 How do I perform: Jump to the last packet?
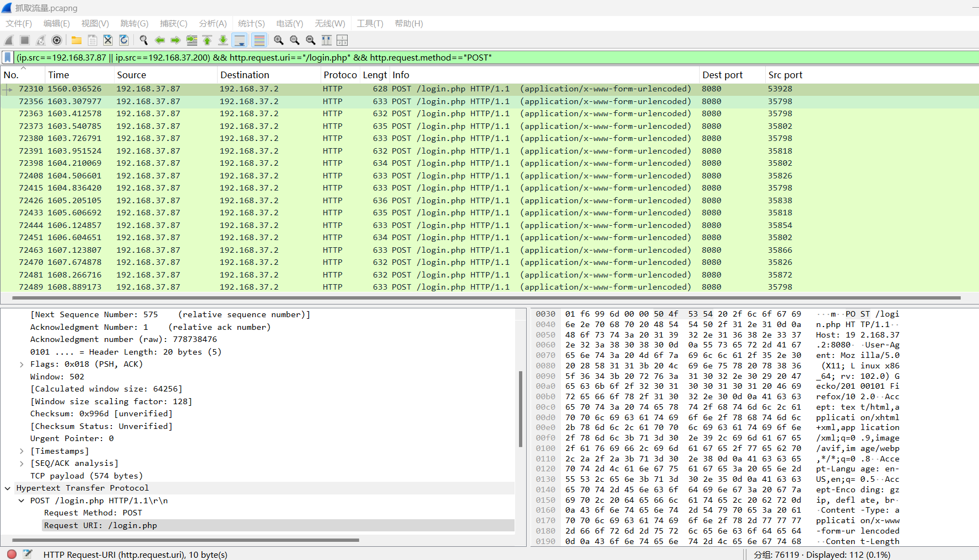(x=223, y=40)
